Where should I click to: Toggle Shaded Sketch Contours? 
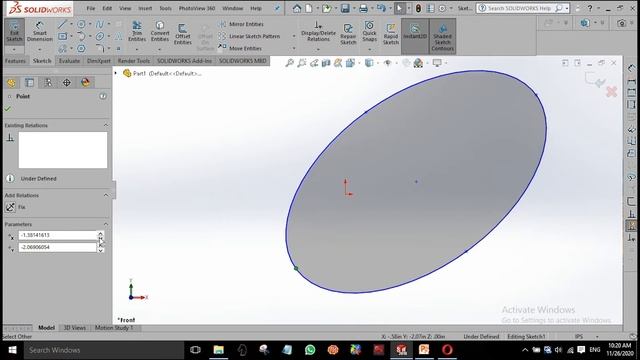[442, 36]
